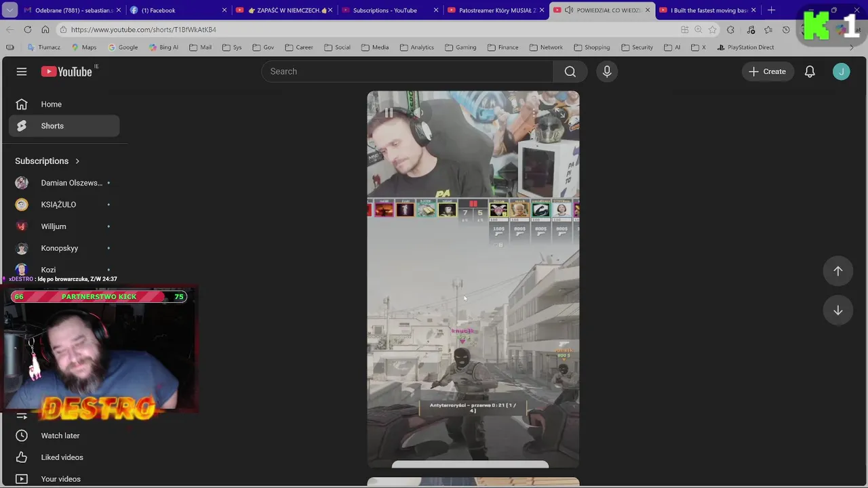Open the app-available grid icon in address bar

pyautogui.click(x=684, y=29)
